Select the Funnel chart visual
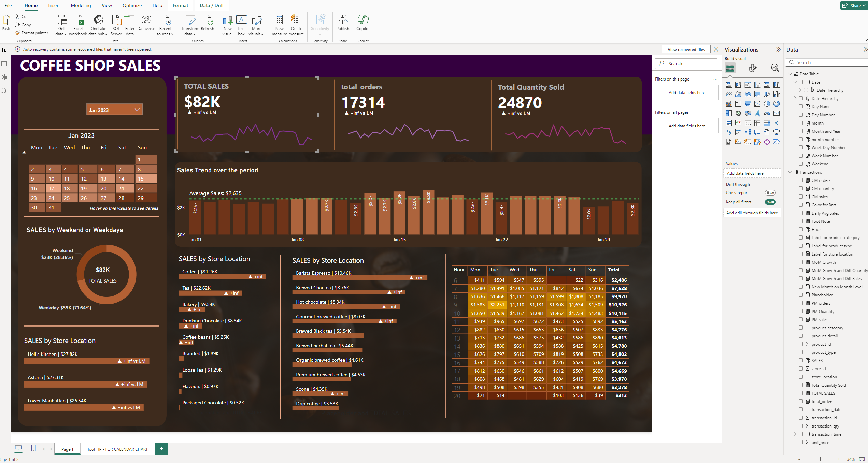 pyautogui.click(x=748, y=104)
